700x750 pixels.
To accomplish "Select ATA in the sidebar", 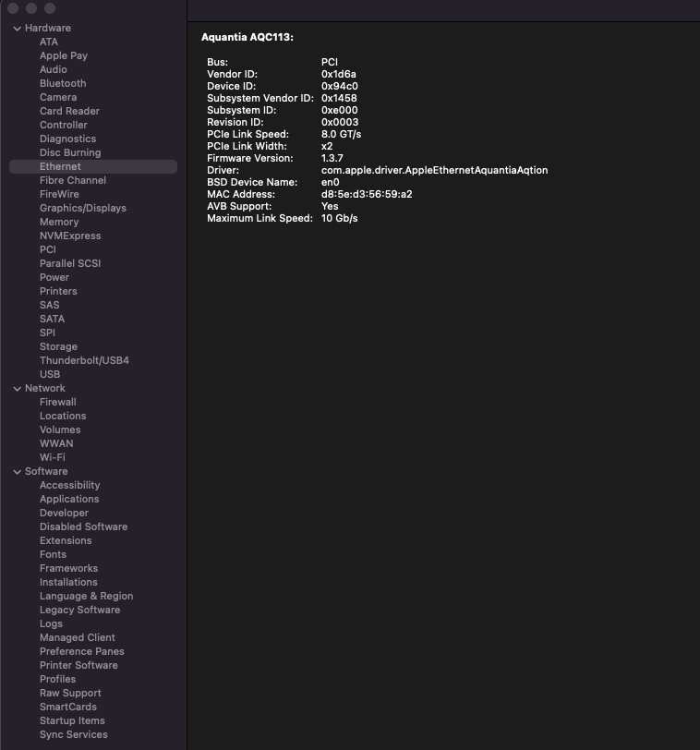I will (x=49, y=42).
